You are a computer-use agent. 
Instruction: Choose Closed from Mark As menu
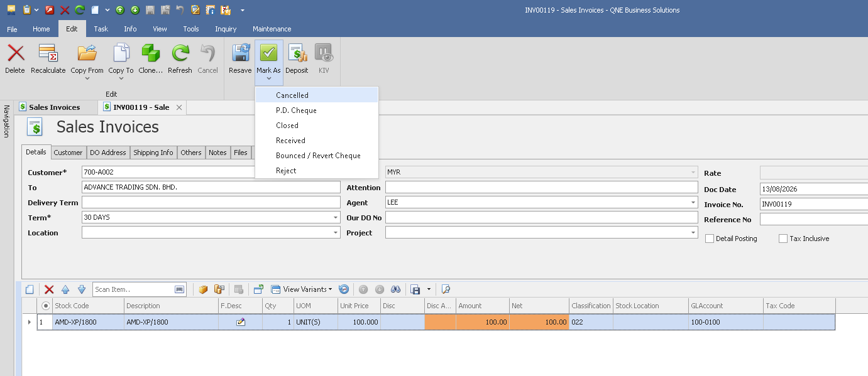tap(316, 126)
